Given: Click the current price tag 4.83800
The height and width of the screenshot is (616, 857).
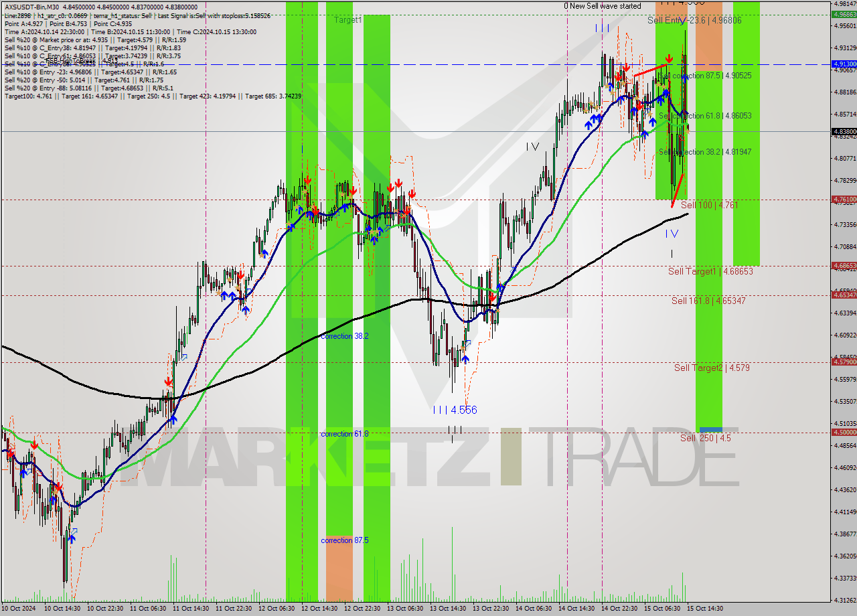Looking at the screenshot, I should (x=844, y=132).
